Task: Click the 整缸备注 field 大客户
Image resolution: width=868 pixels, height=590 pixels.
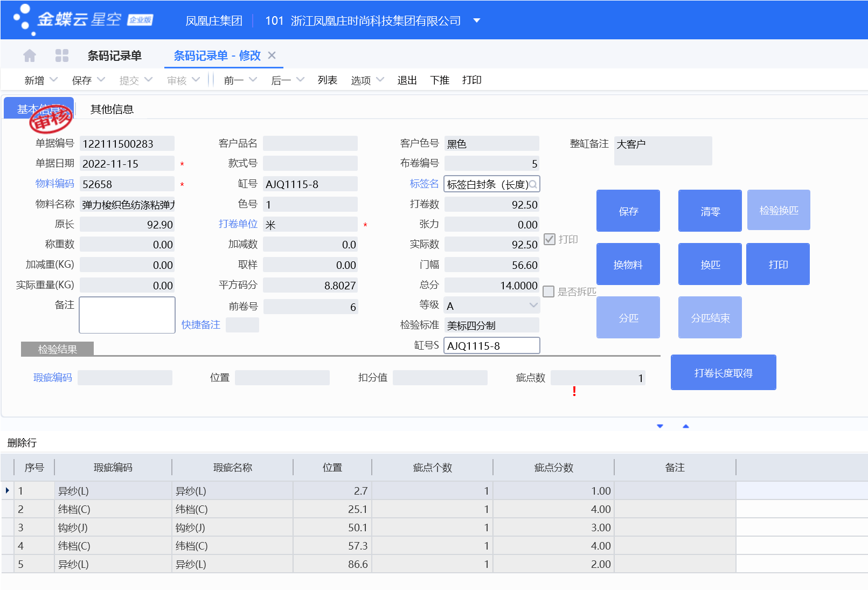Action: (663, 151)
